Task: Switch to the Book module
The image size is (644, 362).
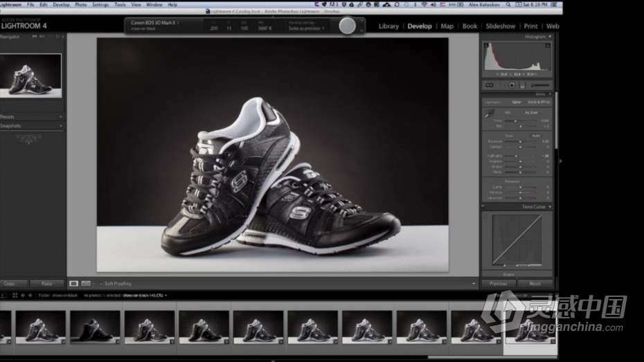Action: point(469,26)
